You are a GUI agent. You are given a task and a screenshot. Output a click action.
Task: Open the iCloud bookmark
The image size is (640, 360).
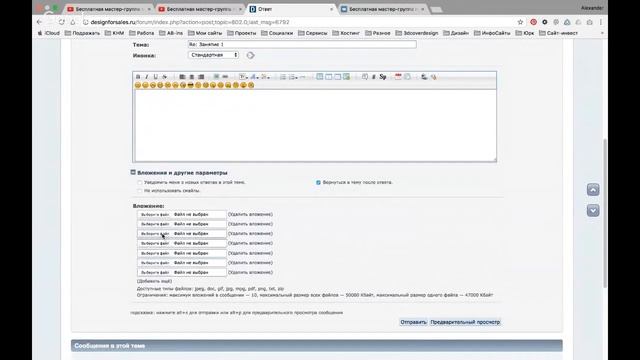pyautogui.click(x=49, y=33)
